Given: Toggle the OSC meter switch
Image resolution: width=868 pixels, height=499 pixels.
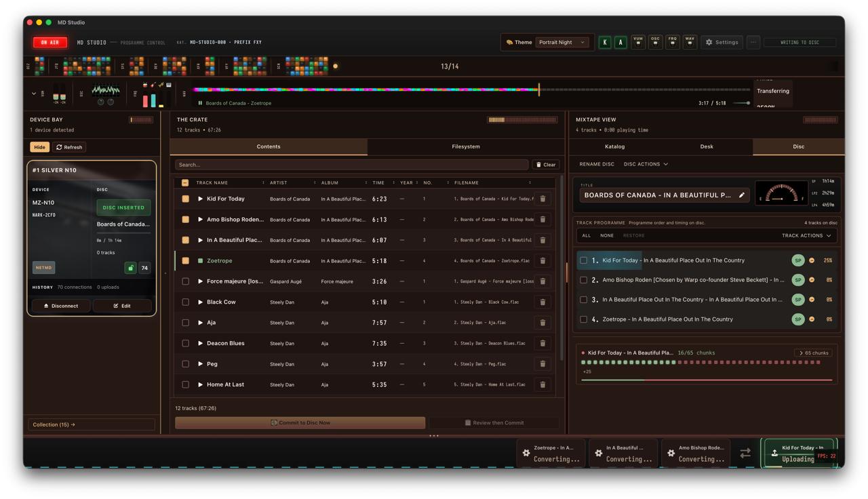Looking at the screenshot, I should point(655,42).
